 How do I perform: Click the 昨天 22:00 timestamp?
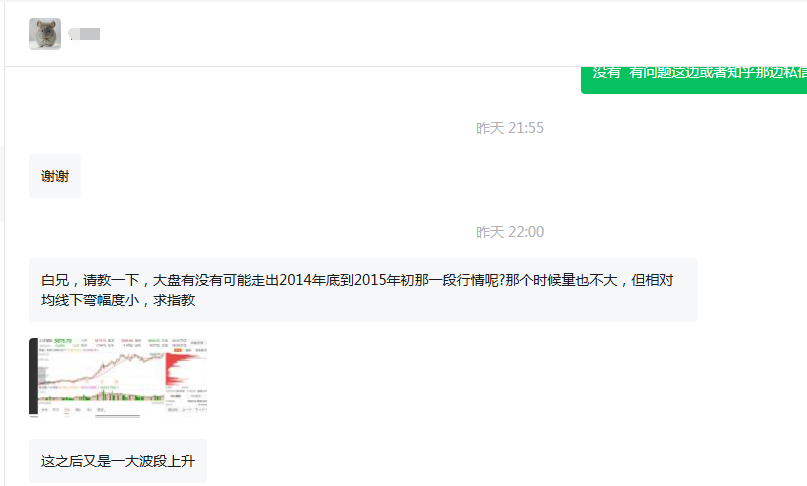pyautogui.click(x=510, y=232)
